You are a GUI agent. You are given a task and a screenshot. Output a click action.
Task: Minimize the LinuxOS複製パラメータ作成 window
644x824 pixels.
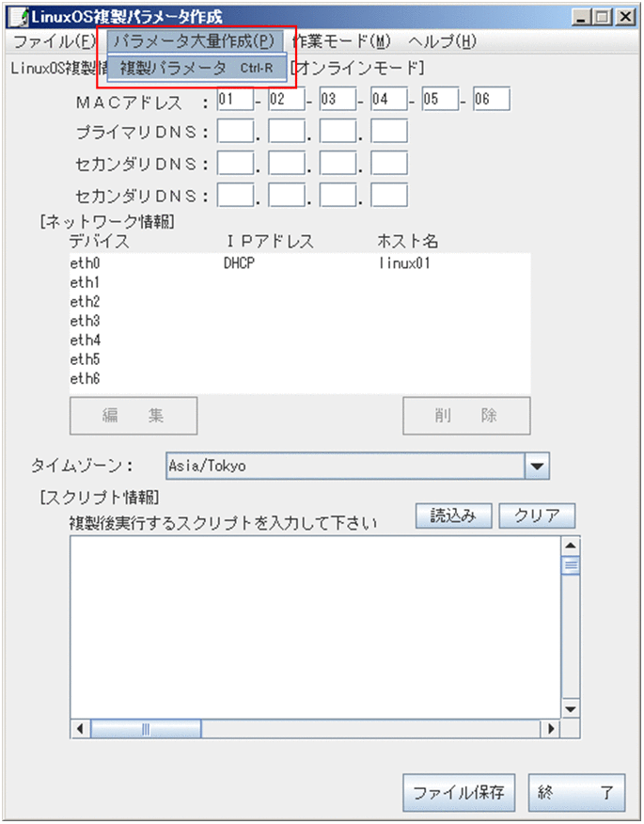click(x=580, y=17)
